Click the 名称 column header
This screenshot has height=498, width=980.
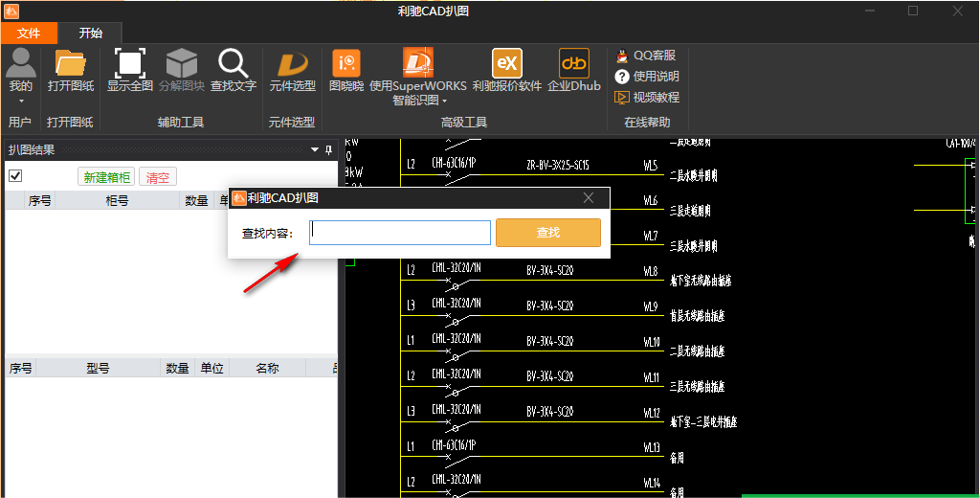[267, 368]
